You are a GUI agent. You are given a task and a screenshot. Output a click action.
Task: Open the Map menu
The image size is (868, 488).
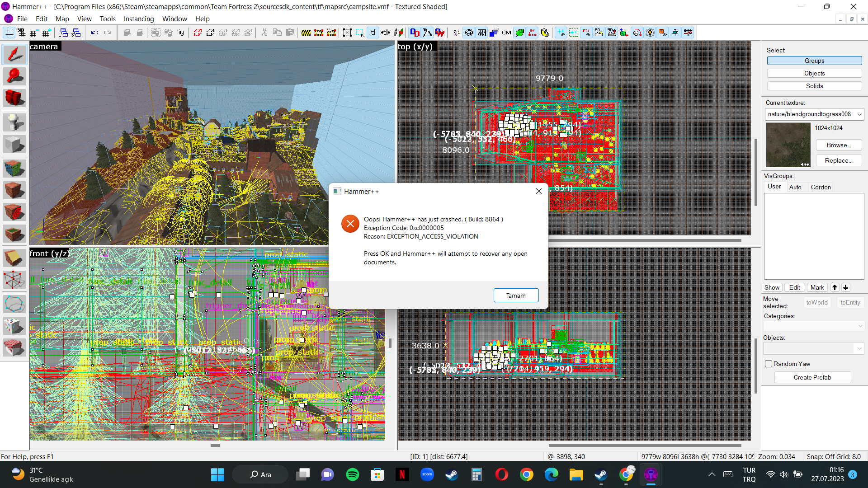tap(62, 19)
